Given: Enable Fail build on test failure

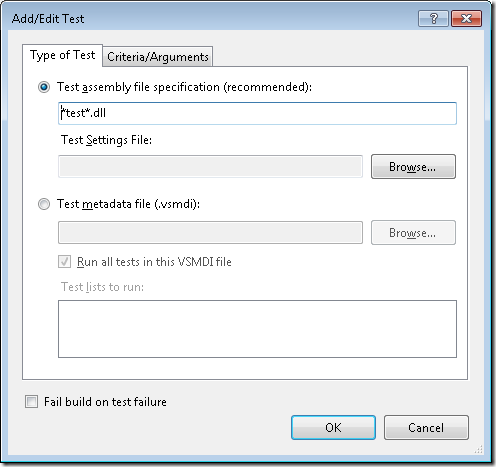Looking at the screenshot, I should click(31, 402).
